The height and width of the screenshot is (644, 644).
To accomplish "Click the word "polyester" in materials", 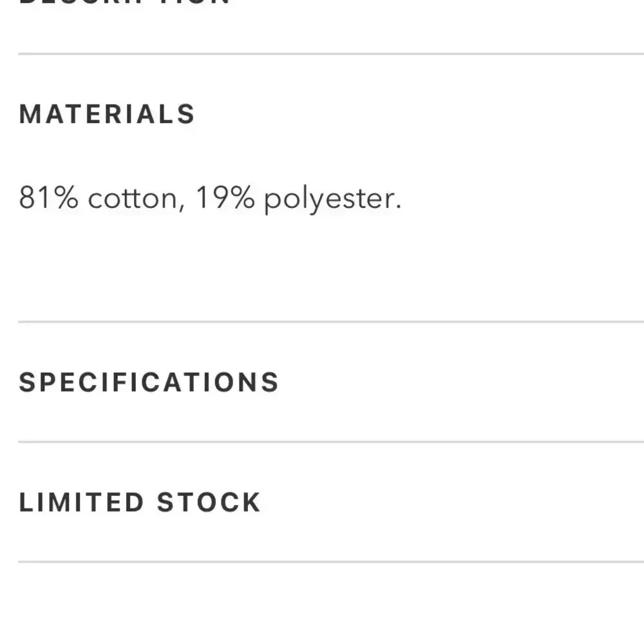I will 328,200.
